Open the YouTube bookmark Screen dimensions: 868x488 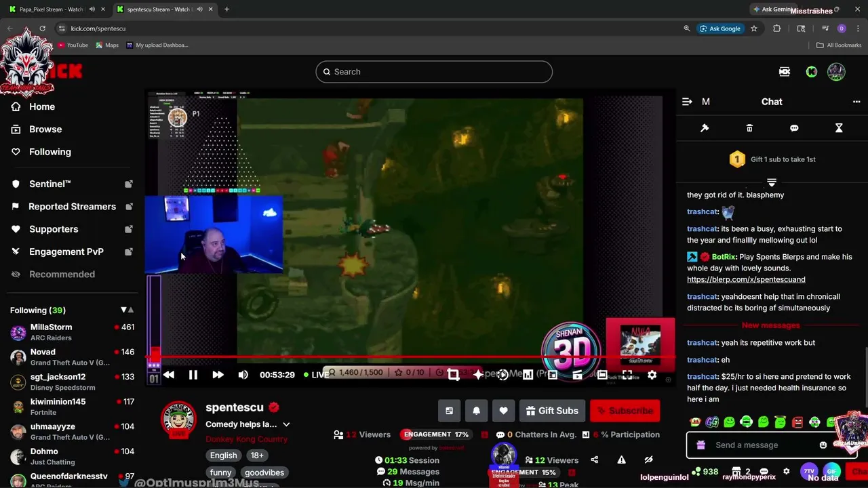coord(73,45)
